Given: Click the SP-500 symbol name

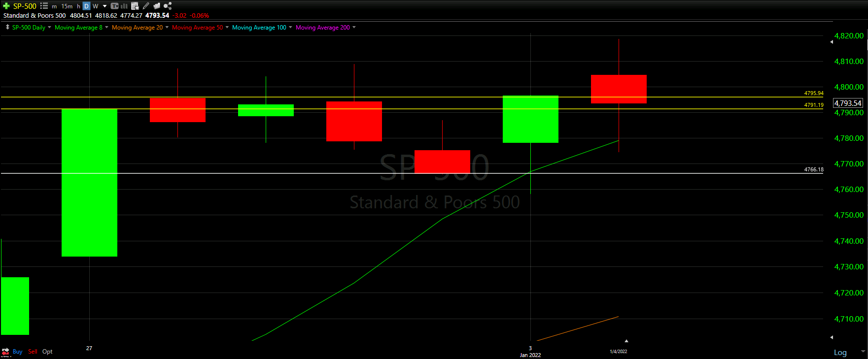Looking at the screenshot, I should (x=25, y=6).
